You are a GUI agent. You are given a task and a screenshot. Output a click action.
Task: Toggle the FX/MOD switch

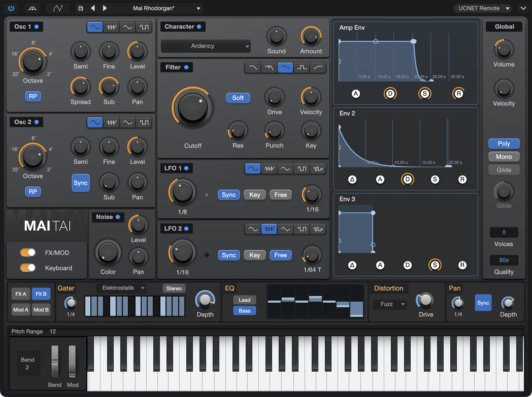(28, 252)
